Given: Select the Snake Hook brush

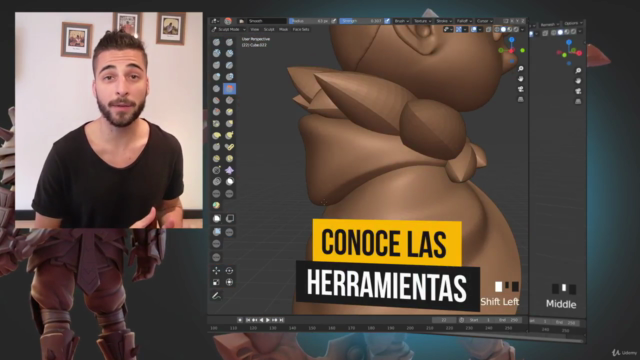Looking at the screenshot, I should [229, 135].
